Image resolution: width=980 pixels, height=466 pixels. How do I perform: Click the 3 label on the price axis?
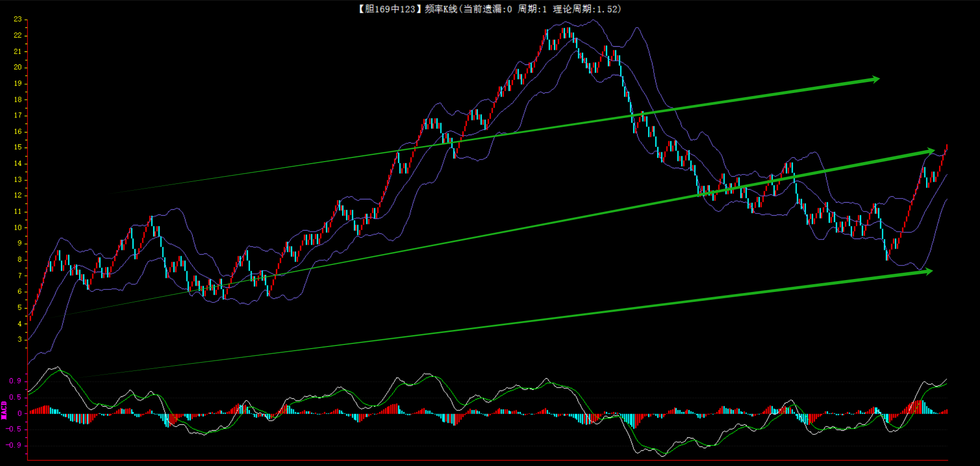pyautogui.click(x=20, y=340)
